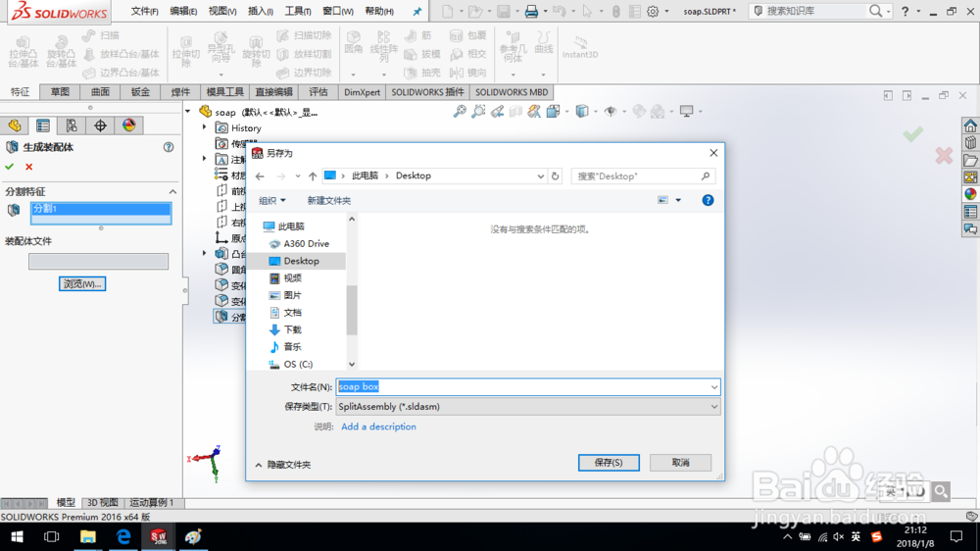Click the red cancel X in property manager
The width and height of the screenshot is (980, 551).
(28, 167)
